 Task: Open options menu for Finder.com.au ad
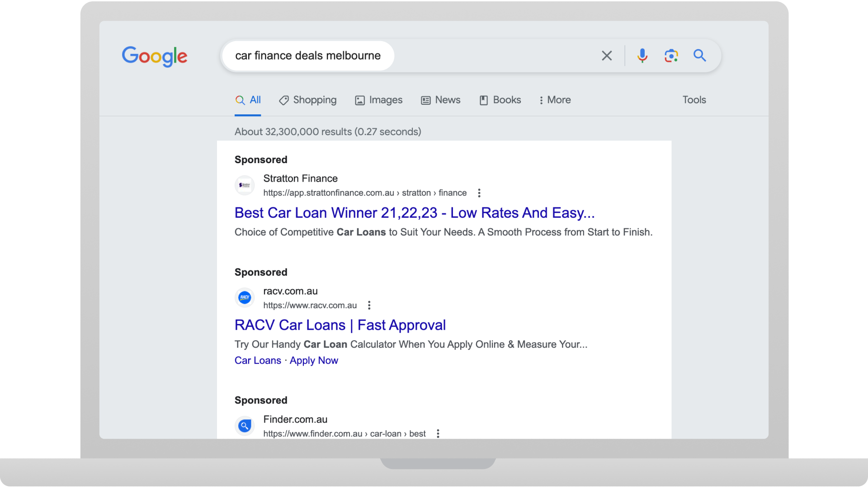tap(438, 433)
